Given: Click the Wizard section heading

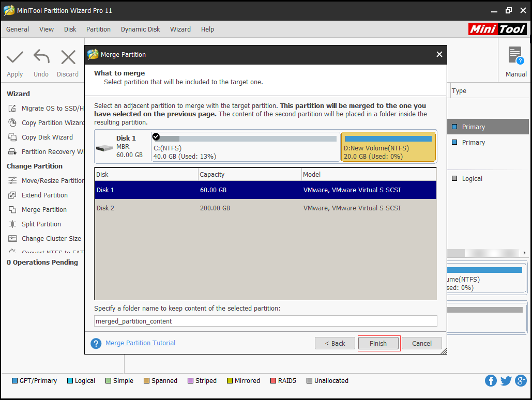Looking at the screenshot, I should tap(18, 94).
